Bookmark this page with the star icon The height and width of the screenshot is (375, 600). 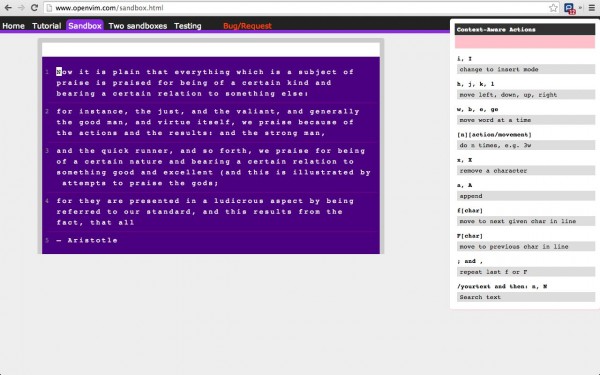[553, 8]
